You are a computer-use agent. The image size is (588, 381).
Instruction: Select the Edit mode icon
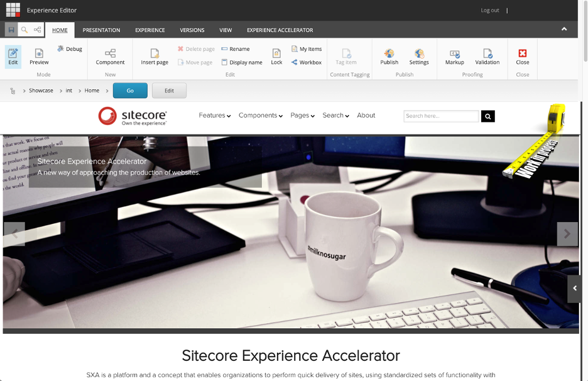(13, 55)
